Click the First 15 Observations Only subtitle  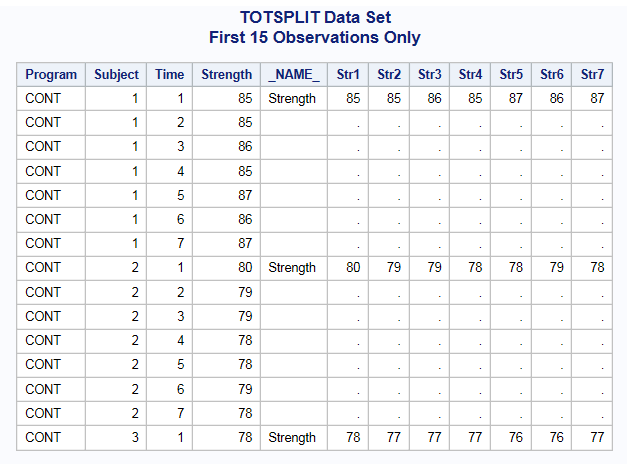click(315, 37)
